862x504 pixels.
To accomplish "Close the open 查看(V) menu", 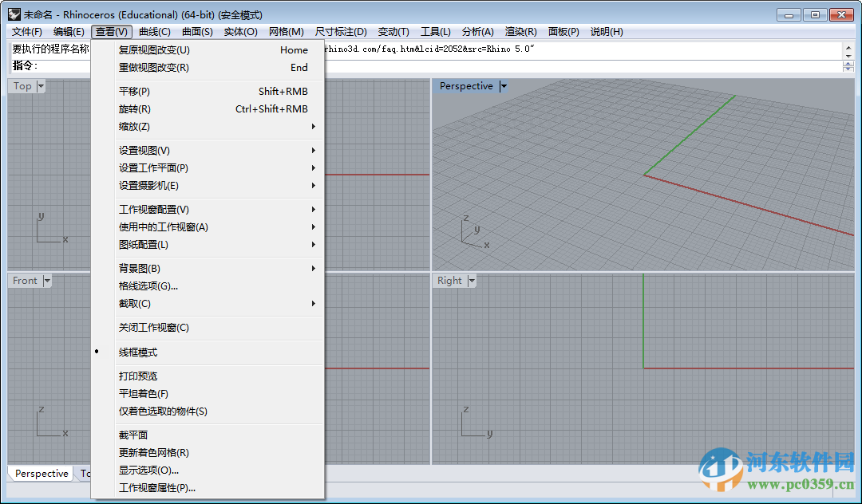I will click(x=112, y=32).
